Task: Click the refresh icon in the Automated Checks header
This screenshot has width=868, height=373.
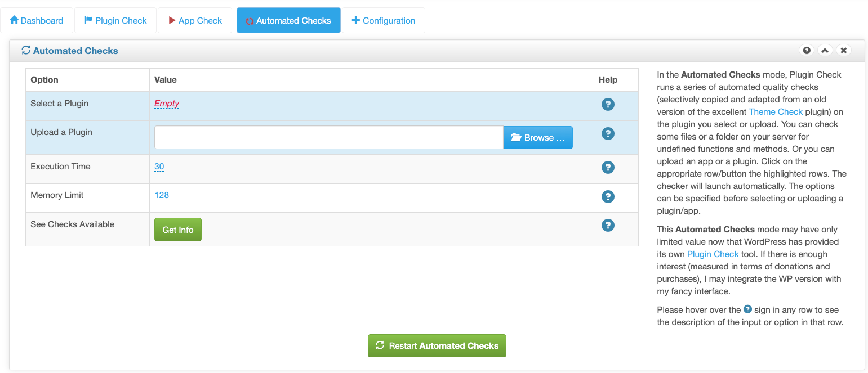Action: coord(26,50)
